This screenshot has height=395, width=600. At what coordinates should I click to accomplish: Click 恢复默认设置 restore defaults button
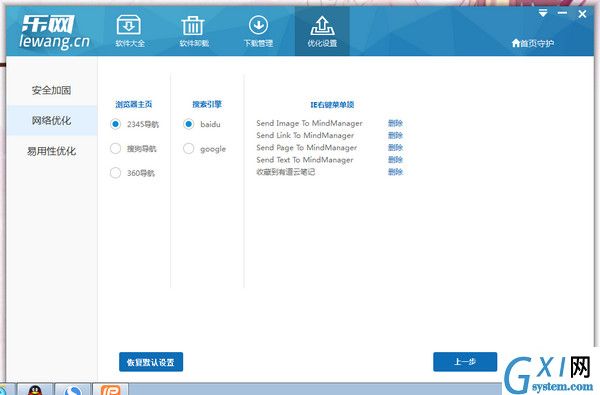[x=151, y=362]
